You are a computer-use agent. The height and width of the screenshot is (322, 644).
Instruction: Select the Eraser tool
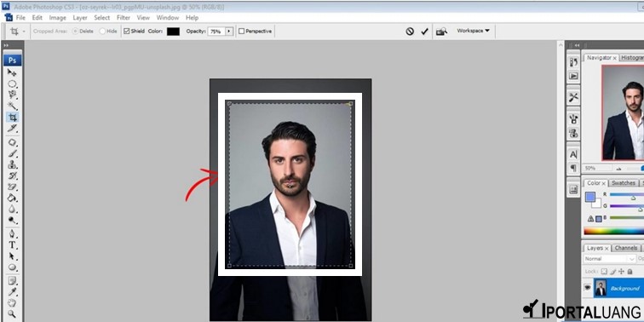click(x=12, y=187)
